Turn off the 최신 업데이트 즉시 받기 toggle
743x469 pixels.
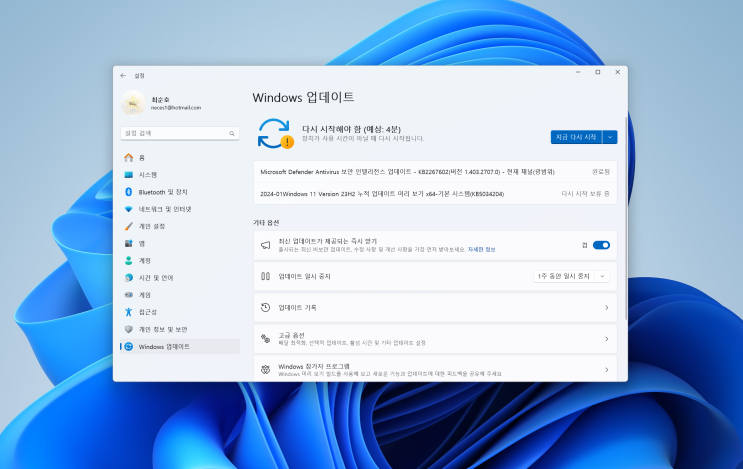coord(601,245)
